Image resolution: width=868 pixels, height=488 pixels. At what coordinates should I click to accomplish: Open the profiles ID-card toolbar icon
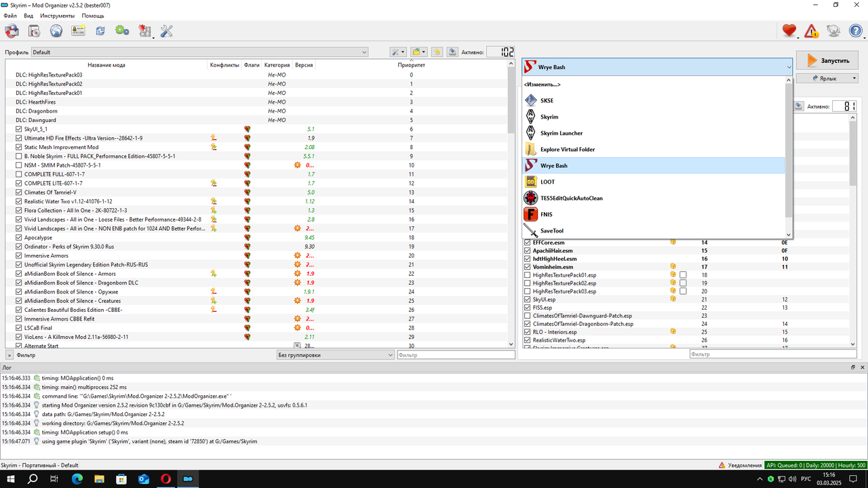pyautogui.click(x=78, y=31)
